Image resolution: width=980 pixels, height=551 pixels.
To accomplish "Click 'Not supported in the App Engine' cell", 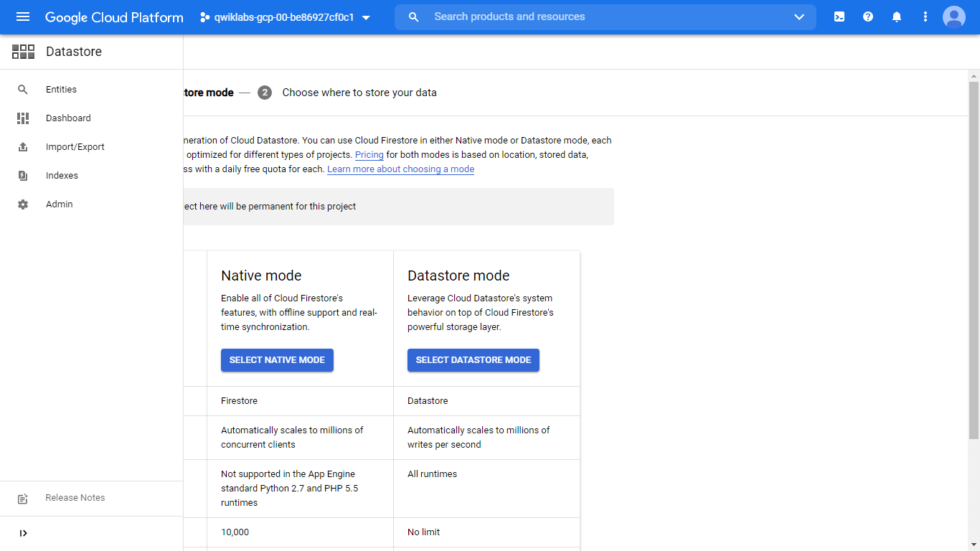I will 300,489.
